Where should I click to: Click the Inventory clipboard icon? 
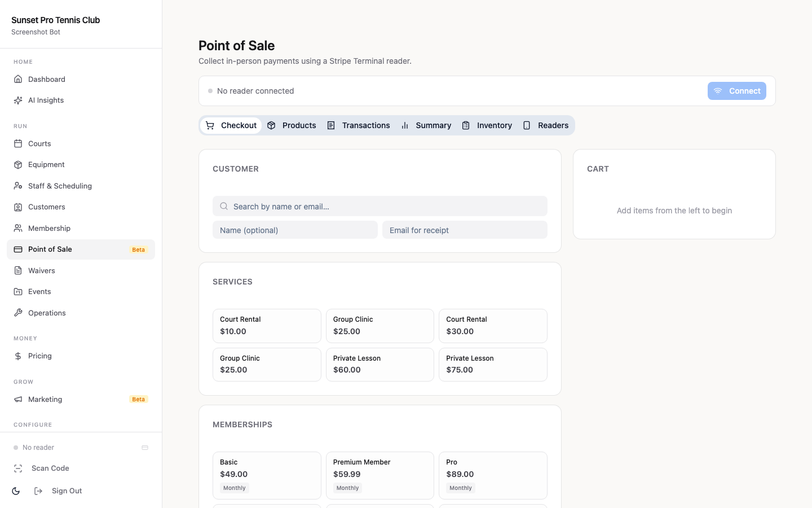pos(466,125)
